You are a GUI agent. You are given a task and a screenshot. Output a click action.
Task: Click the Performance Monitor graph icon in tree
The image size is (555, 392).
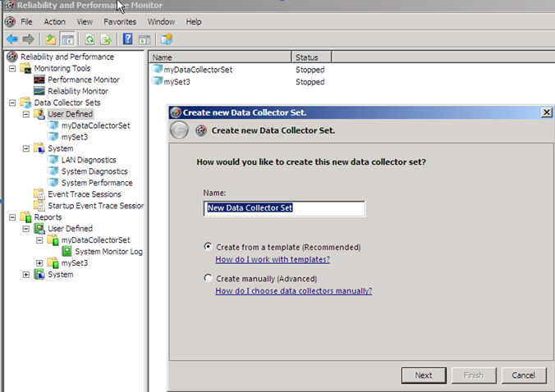[39, 80]
